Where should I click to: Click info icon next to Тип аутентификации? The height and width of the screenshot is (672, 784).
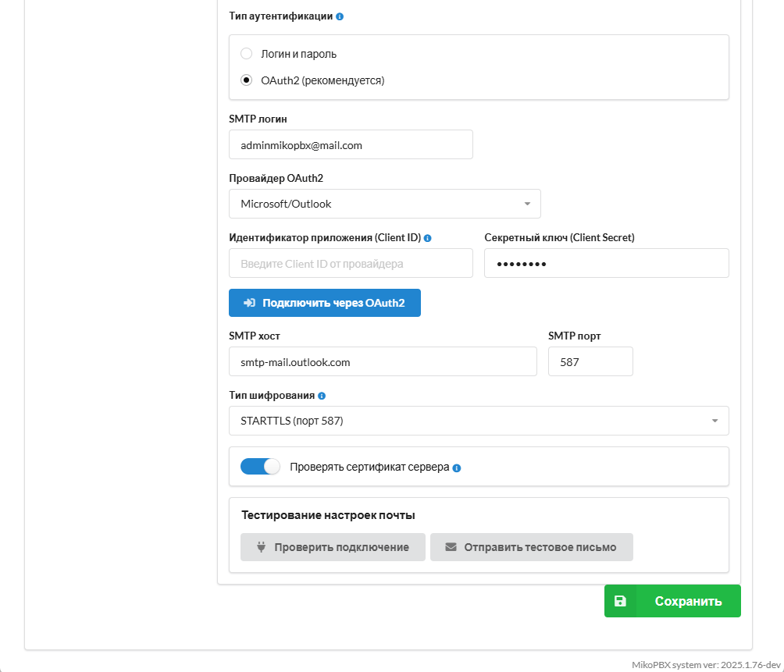pos(340,16)
